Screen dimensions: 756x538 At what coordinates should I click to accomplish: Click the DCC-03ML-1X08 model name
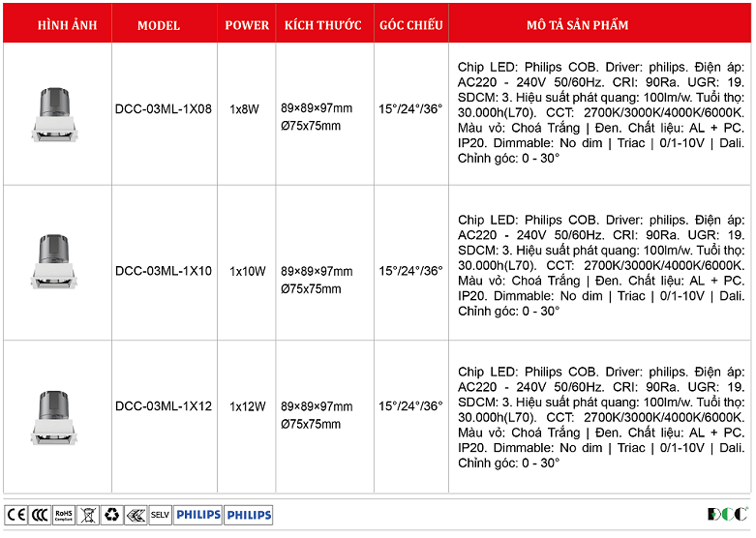(x=164, y=109)
